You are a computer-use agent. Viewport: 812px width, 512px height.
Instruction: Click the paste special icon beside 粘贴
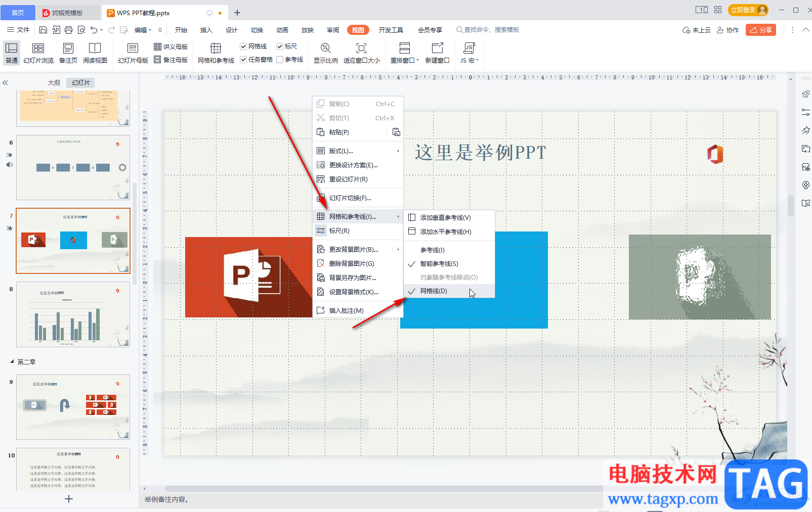point(396,132)
